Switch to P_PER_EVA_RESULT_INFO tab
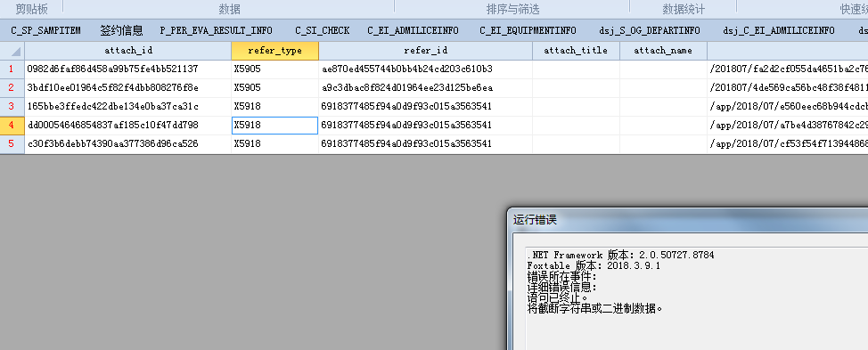 [216, 30]
